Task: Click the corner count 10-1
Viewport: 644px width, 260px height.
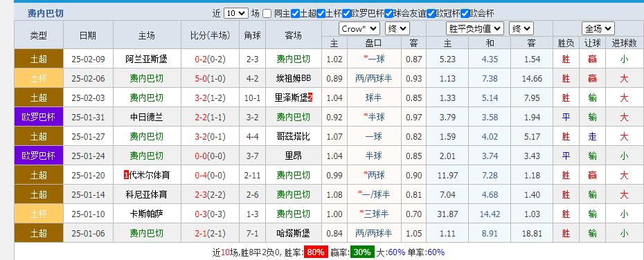Action: (x=252, y=98)
